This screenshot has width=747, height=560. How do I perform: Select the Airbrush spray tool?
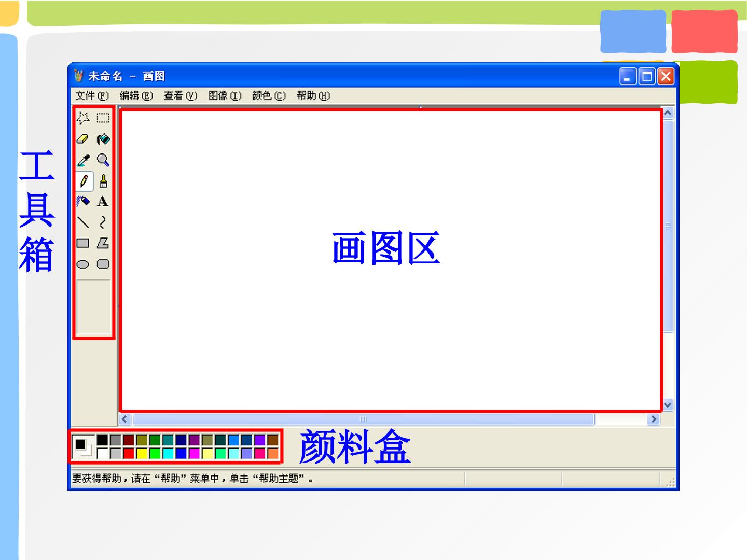click(83, 202)
